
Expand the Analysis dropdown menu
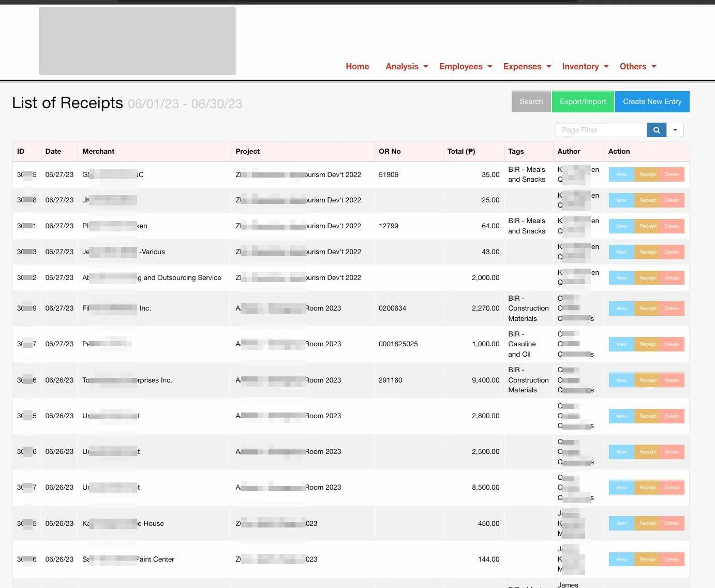click(407, 66)
